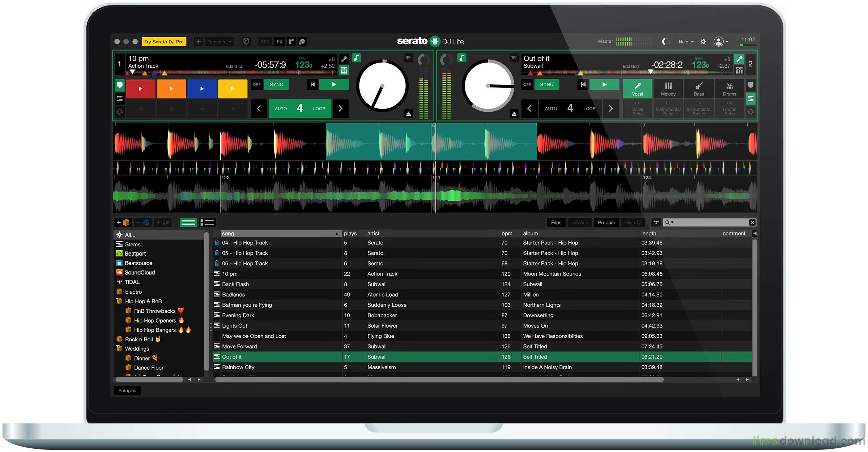Open the History tab
868x452 pixels.
click(x=633, y=222)
